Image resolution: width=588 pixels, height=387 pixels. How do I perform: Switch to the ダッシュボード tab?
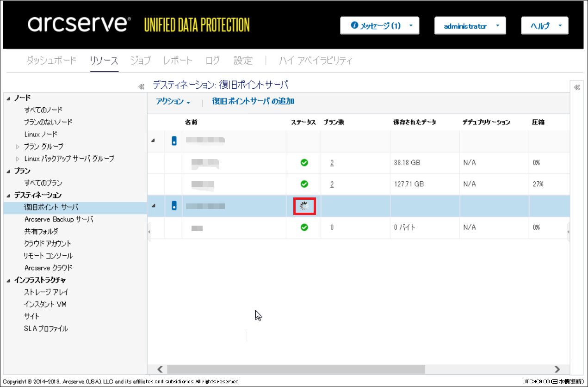tap(51, 61)
